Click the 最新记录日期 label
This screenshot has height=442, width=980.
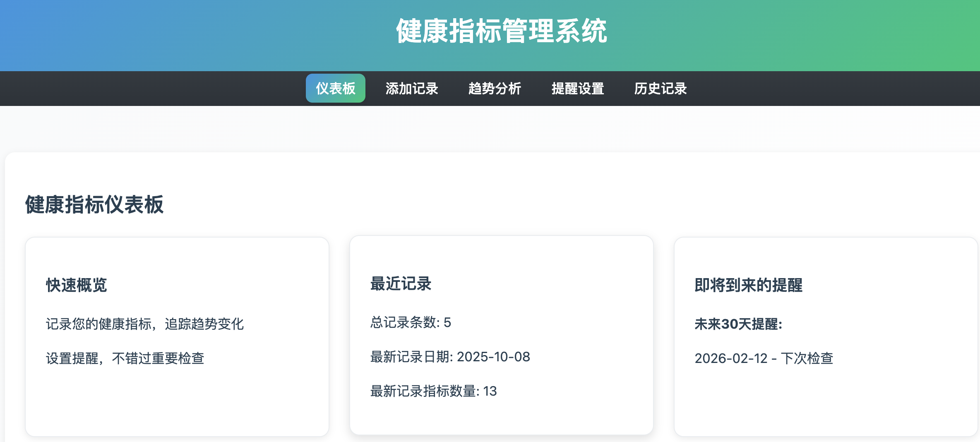411,356
